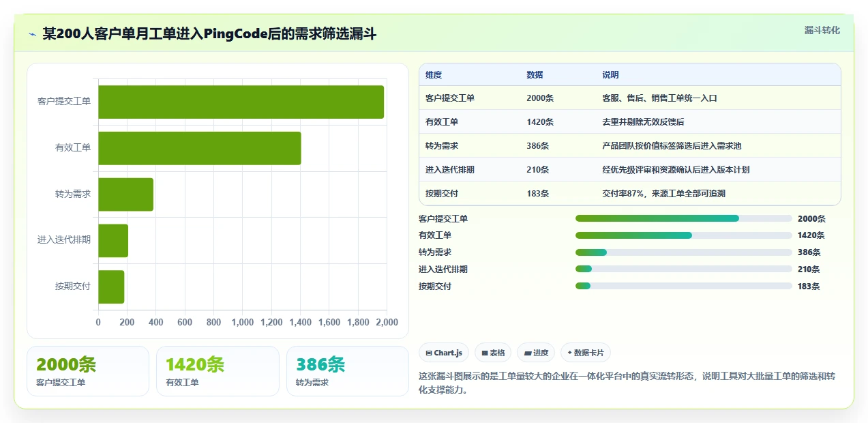Click the 漏斗转化 label in the header
The height and width of the screenshot is (423, 868).
point(822,31)
